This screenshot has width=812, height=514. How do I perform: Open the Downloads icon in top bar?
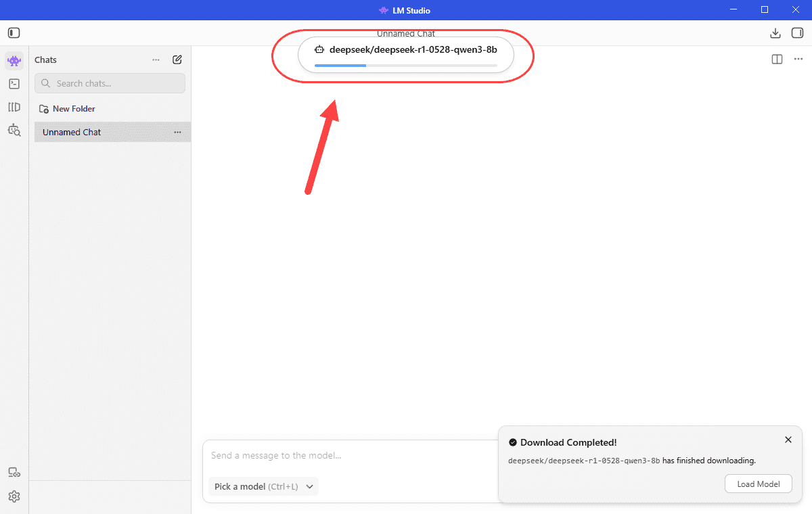pos(775,33)
